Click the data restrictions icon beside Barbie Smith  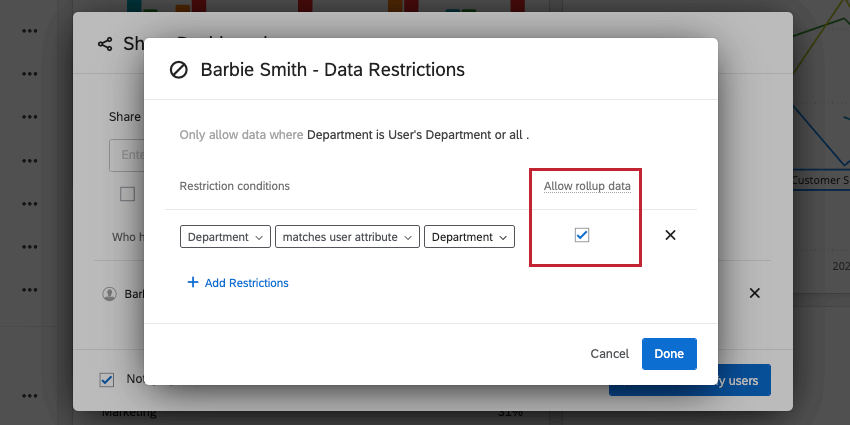point(179,70)
